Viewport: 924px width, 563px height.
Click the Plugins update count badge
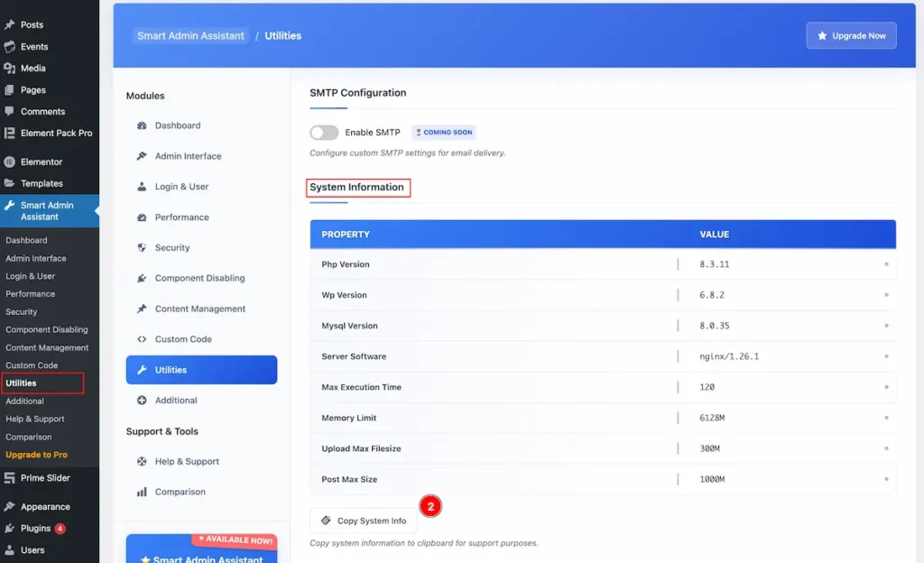click(x=60, y=528)
